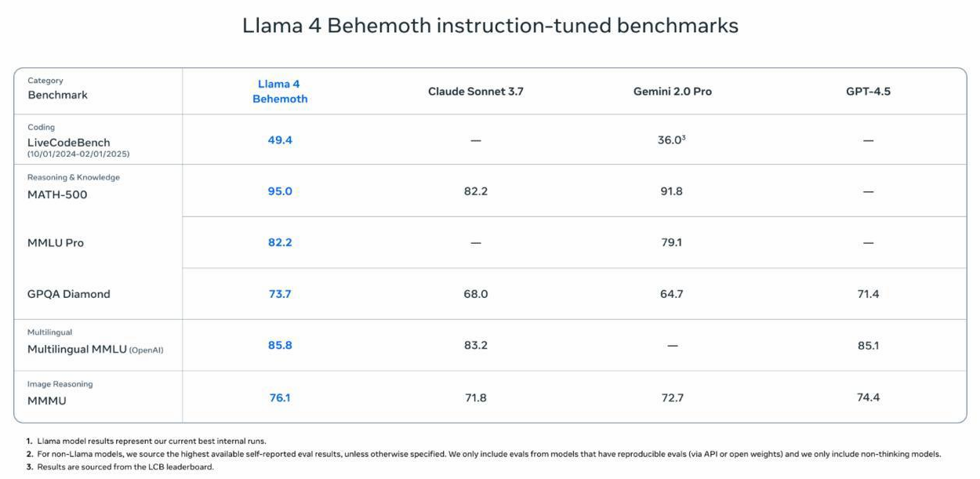Screen dimensions: 980x479
Task: Select Claude's Multilingual MMLU score 83.2
Action: coord(475,346)
